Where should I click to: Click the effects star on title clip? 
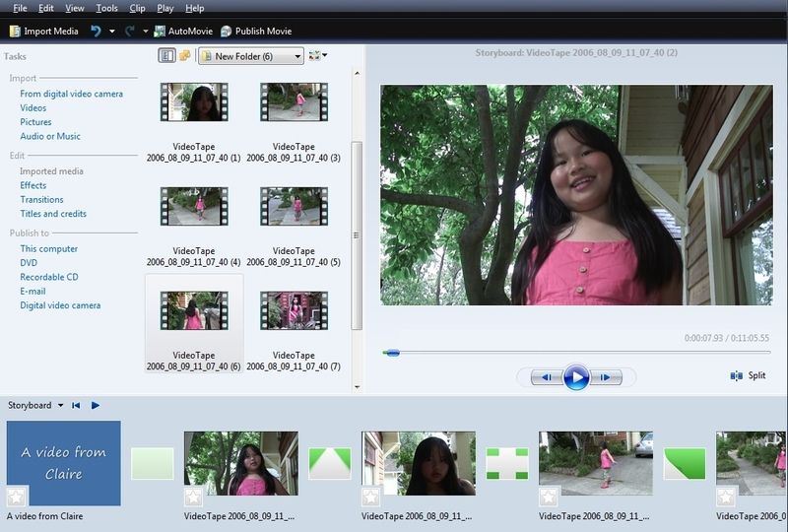tap(17, 497)
